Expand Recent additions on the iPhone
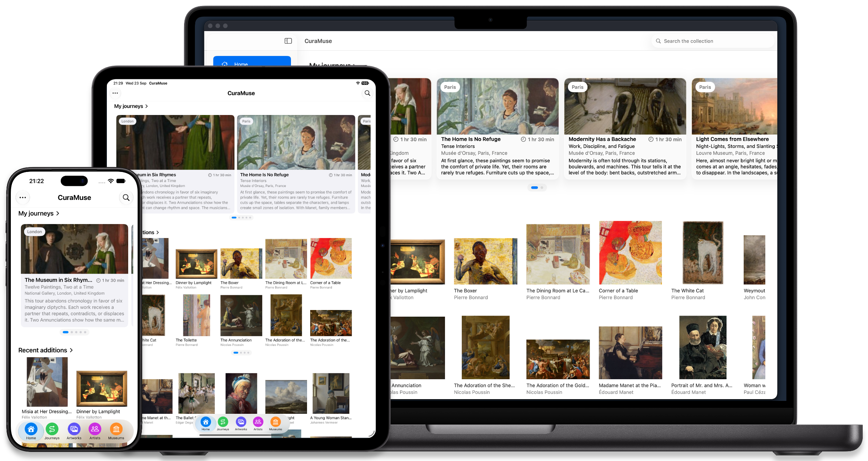 45,350
